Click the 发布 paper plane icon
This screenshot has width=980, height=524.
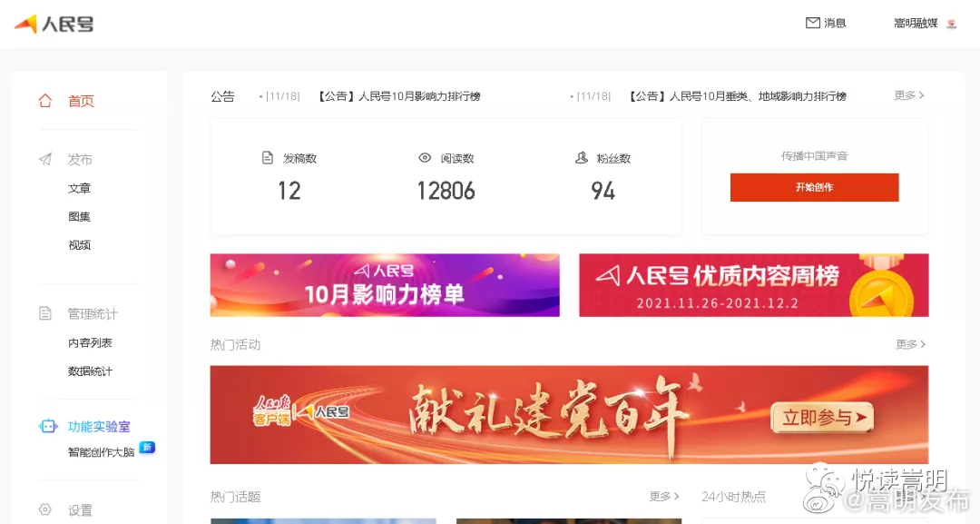(x=45, y=160)
